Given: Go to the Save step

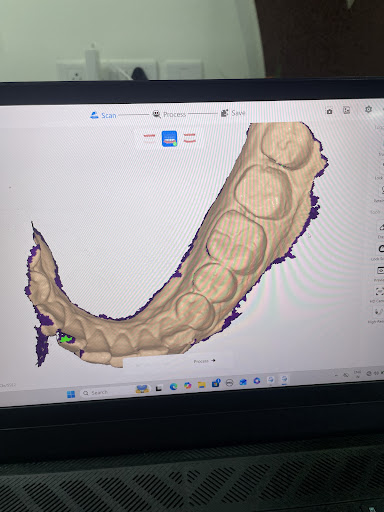Looking at the screenshot, I should (233, 113).
